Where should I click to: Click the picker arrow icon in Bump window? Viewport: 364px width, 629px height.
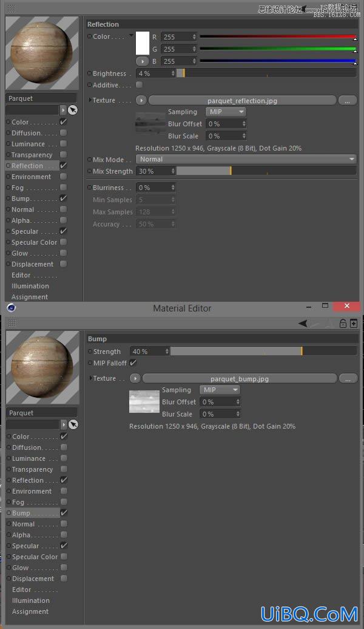tap(73, 424)
